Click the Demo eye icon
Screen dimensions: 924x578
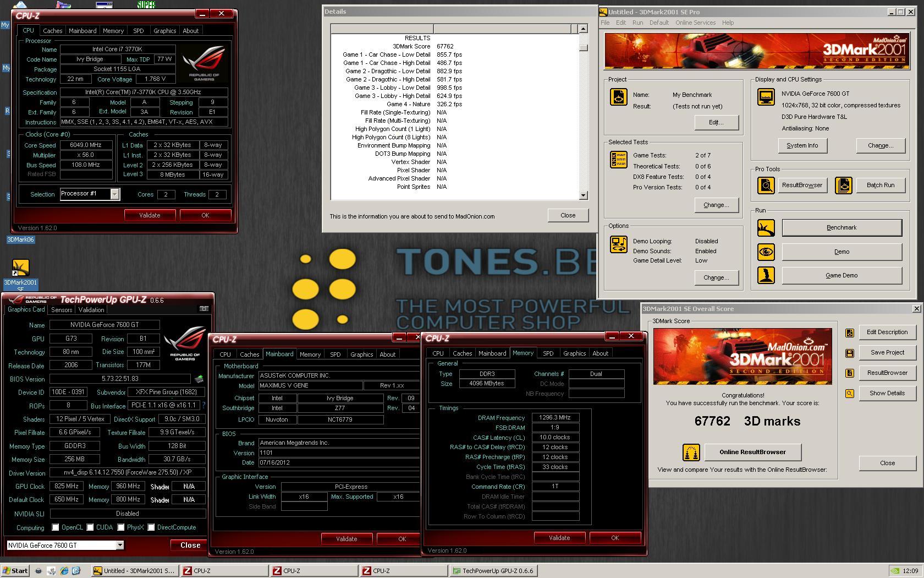click(x=766, y=252)
